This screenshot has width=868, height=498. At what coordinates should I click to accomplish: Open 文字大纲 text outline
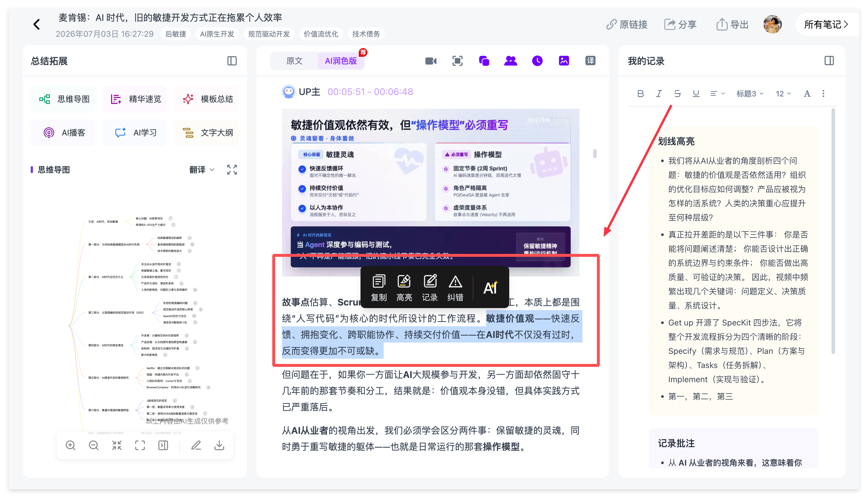click(x=207, y=133)
